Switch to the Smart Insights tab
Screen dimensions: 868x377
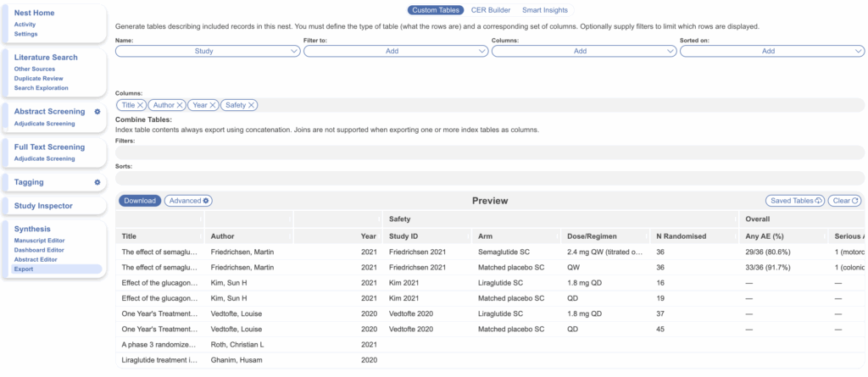pyautogui.click(x=545, y=10)
